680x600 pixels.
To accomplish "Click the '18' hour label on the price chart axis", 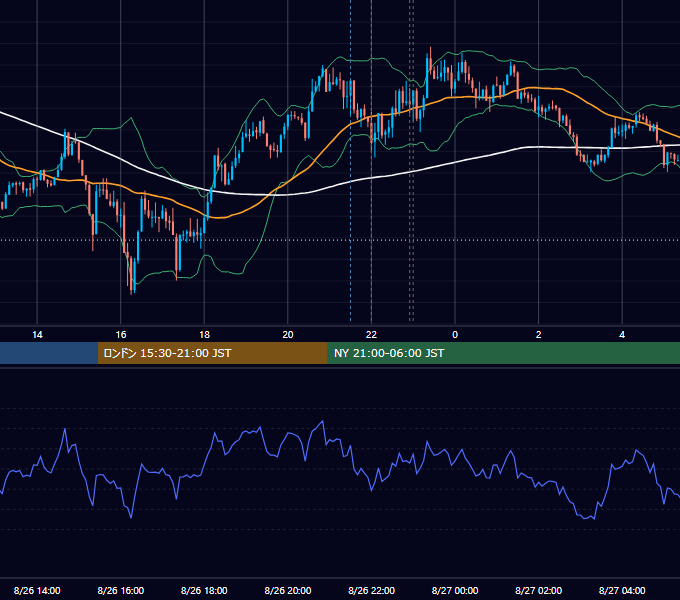I will tap(204, 335).
